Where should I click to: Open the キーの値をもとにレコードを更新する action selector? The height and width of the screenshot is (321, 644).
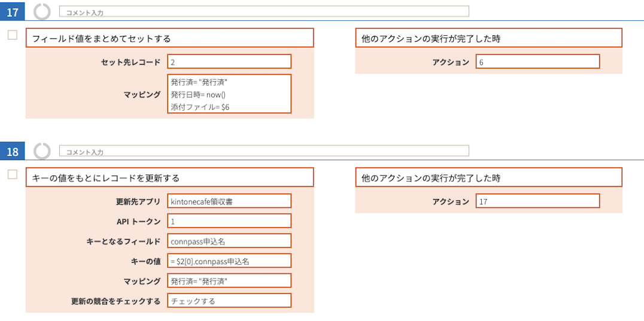click(x=169, y=177)
